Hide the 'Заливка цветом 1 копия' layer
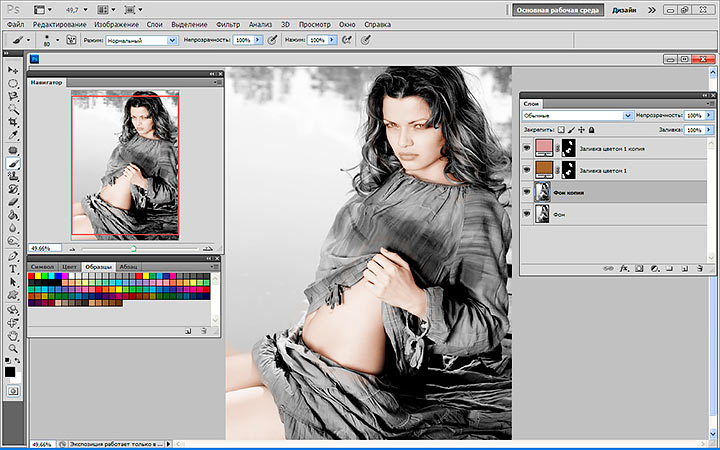This screenshot has height=450, width=720. pyautogui.click(x=527, y=148)
